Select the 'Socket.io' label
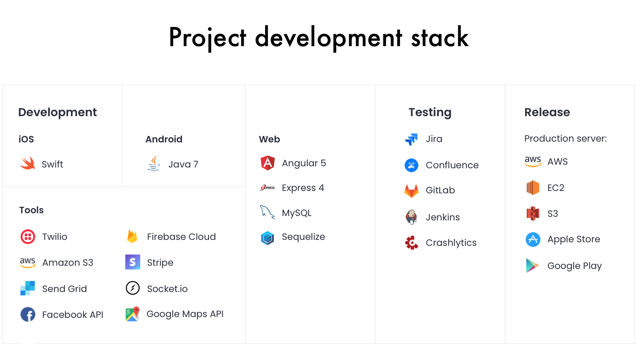Screen dimensions: 637x364 167,289
